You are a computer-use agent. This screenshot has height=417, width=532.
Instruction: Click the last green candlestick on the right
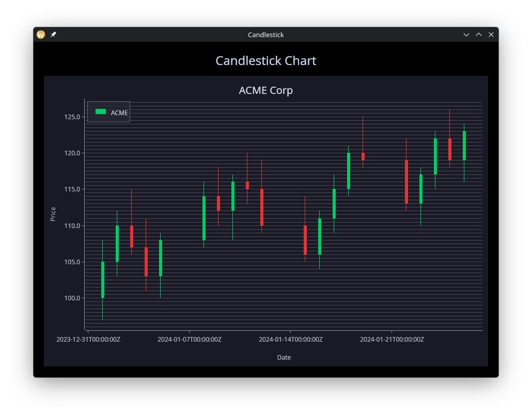(x=463, y=145)
